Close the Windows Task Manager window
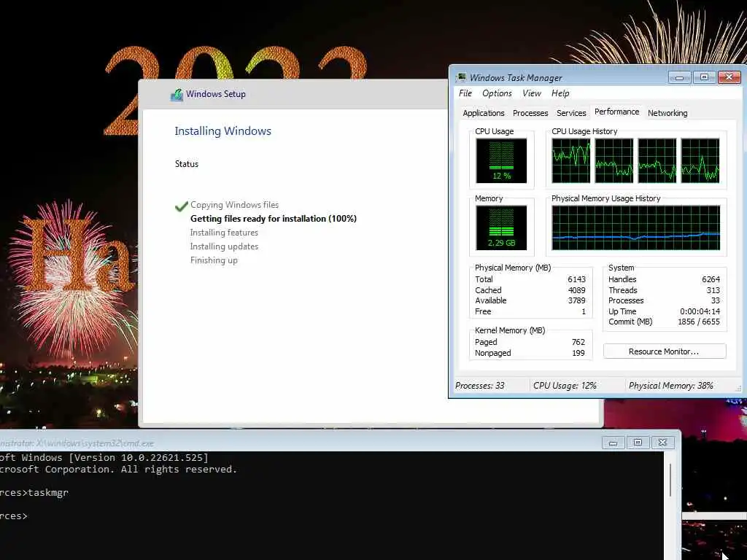 click(x=729, y=77)
